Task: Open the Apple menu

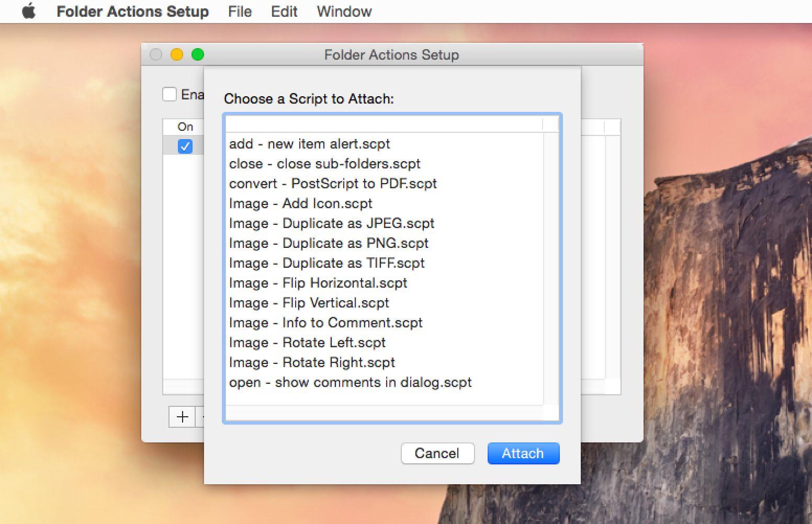Action: click(29, 11)
